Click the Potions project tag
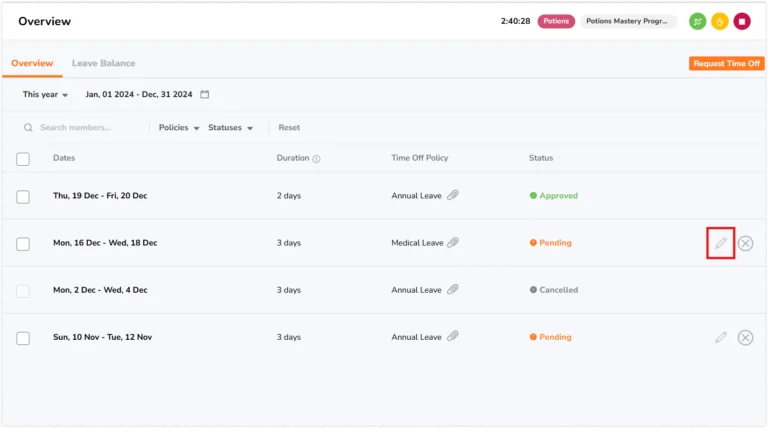This screenshot has width=768, height=428. (556, 21)
